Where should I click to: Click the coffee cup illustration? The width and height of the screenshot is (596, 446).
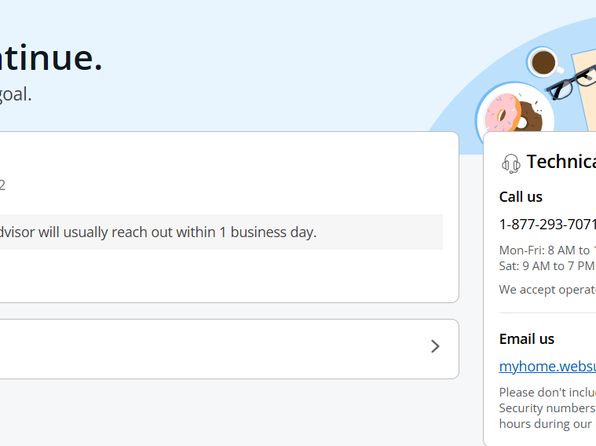(545, 62)
